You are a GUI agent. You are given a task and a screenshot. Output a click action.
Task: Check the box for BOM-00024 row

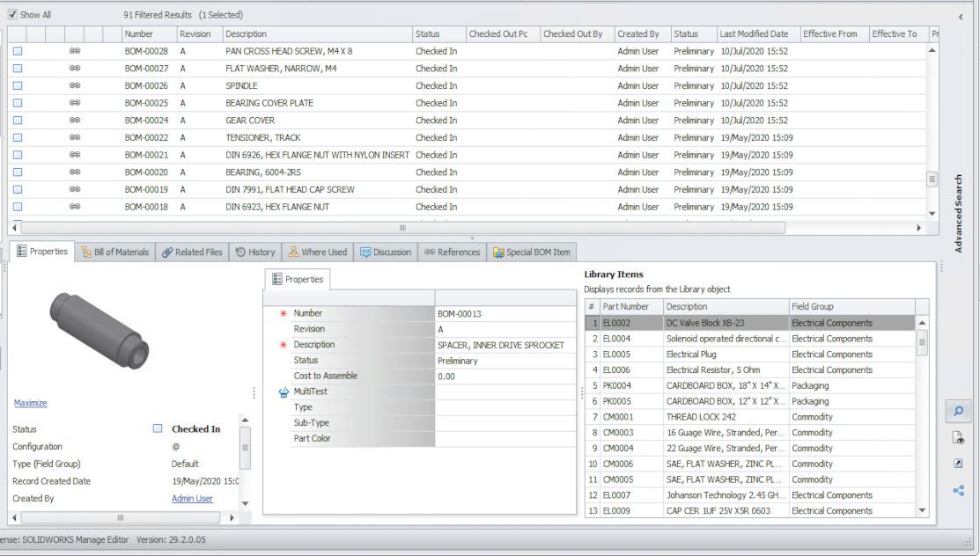point(18,120)
